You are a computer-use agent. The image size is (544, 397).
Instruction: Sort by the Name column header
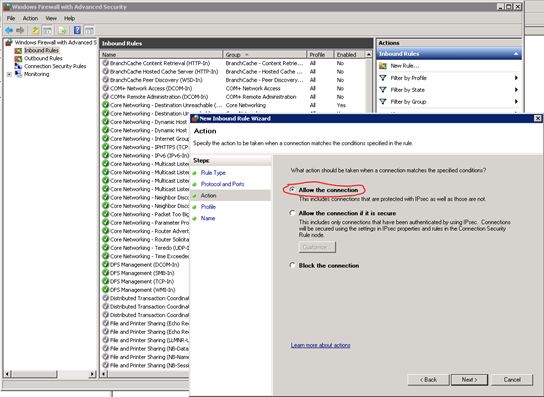point(161,55)
